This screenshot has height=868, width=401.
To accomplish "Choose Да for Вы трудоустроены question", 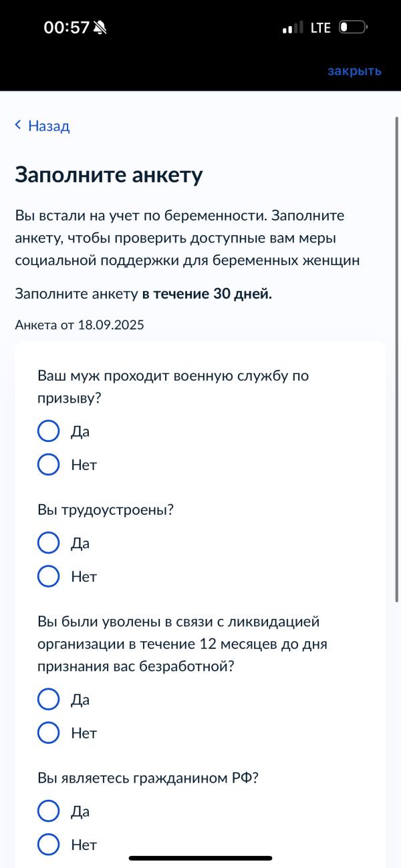I will (x=49, y=543).
